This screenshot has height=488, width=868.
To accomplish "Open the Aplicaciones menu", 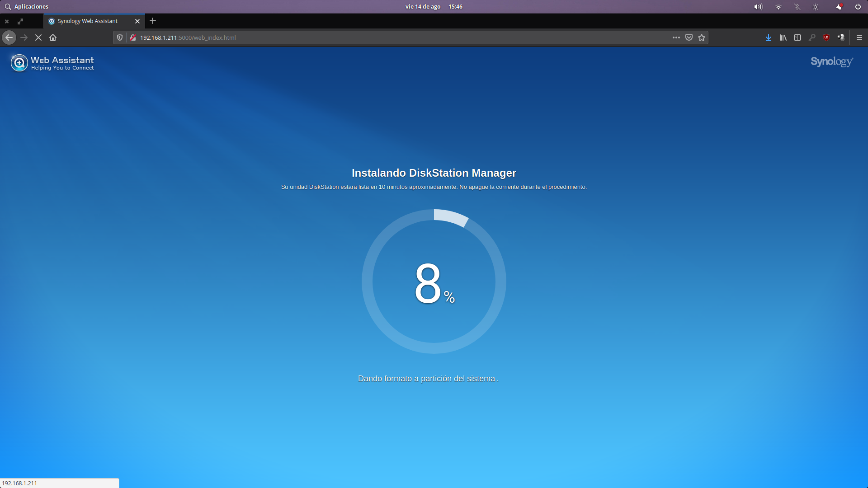I will [27, 7].
